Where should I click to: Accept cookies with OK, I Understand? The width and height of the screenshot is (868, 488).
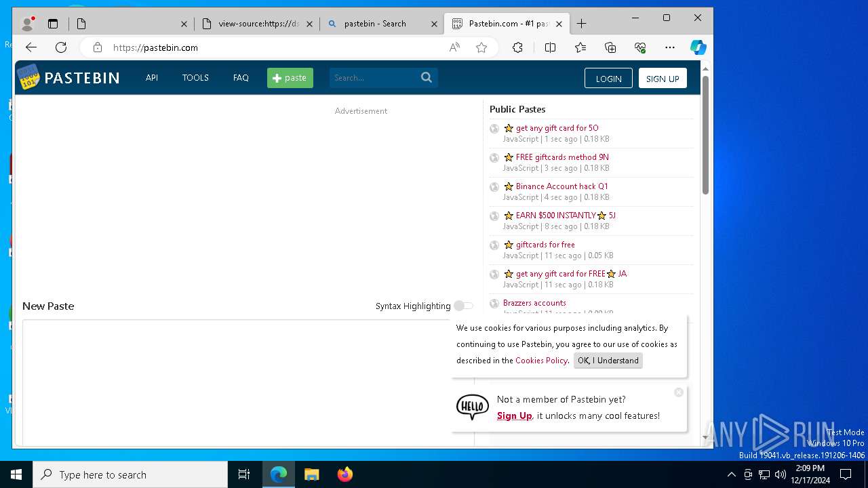click(x=608, y=361)
